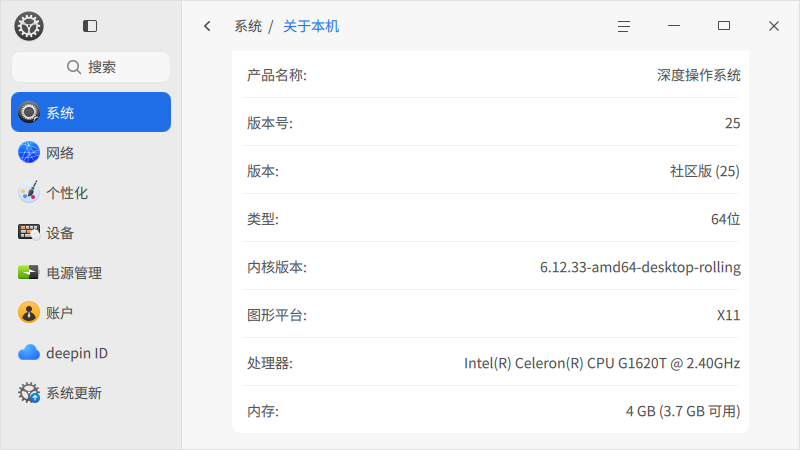This screenshot has height=450, width=800.
Task: Click the version number value 25
Action: coord(733,123)
